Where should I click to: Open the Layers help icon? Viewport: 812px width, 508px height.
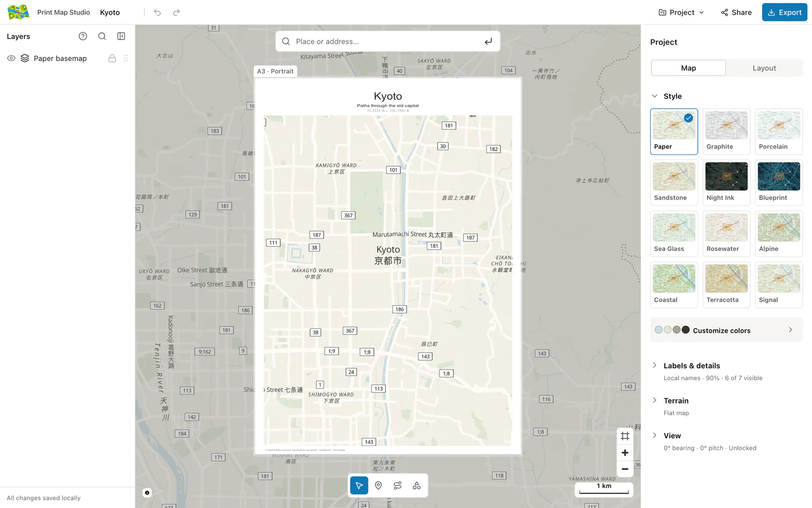click(x=83, y=36)
